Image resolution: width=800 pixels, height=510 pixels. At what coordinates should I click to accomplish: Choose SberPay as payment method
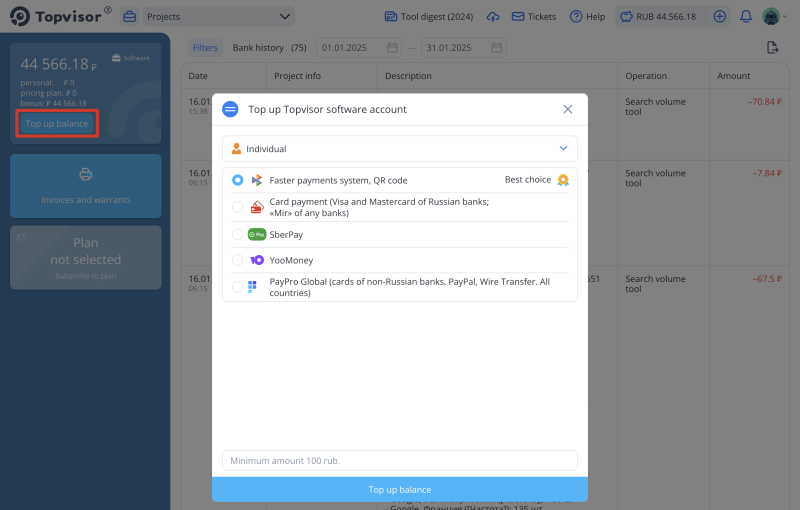coord(237,234)
